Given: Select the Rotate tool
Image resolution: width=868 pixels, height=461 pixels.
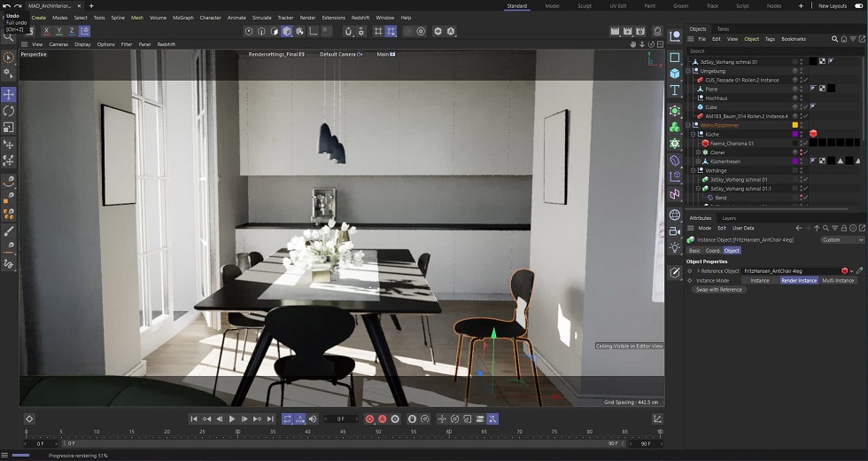Looking at the screenshot, I should (9, 111).
